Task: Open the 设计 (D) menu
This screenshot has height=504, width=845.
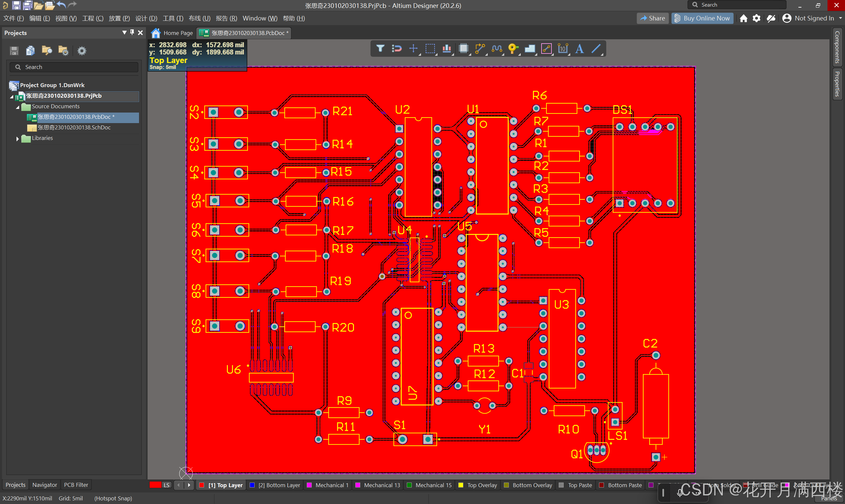Action: point(146,18)
